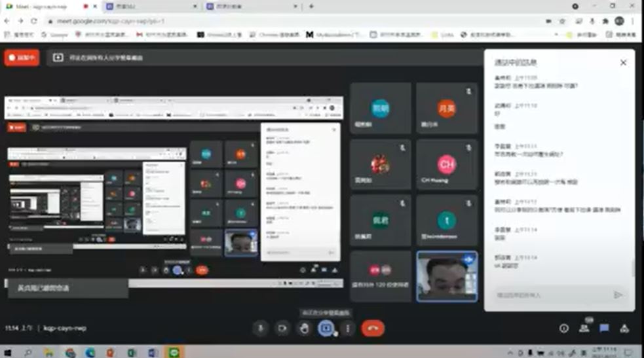Image resolution: width=644 pixels, height=358 pixels.
Task: Click the chat message input field
Action: [550, 295]
